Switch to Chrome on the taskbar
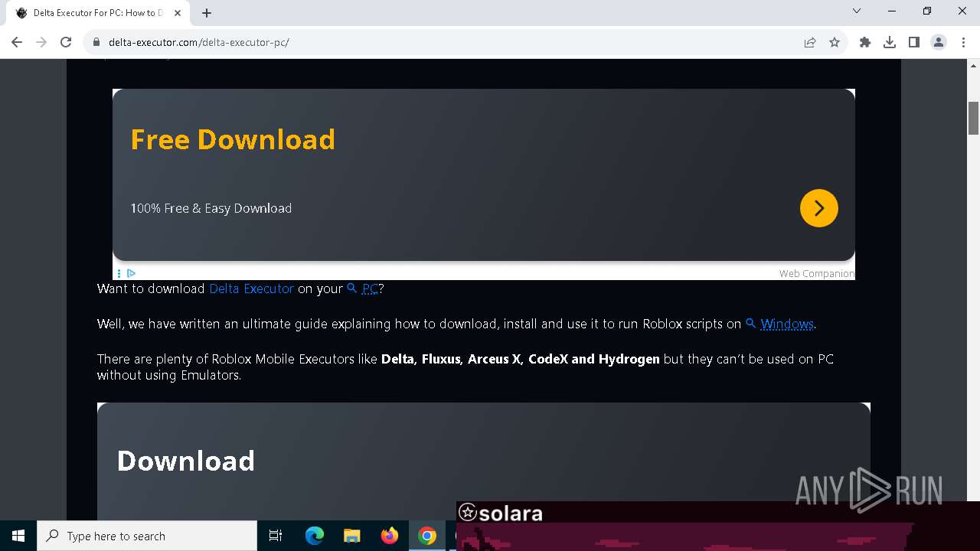Screen dimensions: 980x551 click(427, 536)
